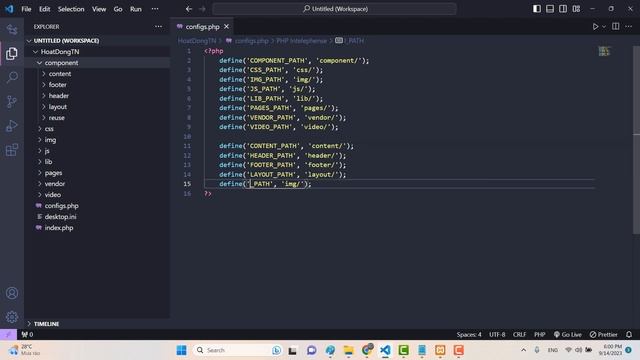Expand the img folder
The width and height of the screenshot is (640, 360).
tap(50, 140)
